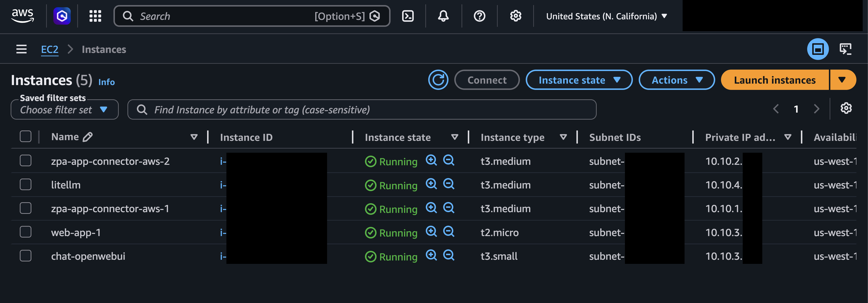Screen dimensions: 868x303
Task: Click zoom-in filter icon for zpa-app-connector-aws-1
Action: pos(431,208)
